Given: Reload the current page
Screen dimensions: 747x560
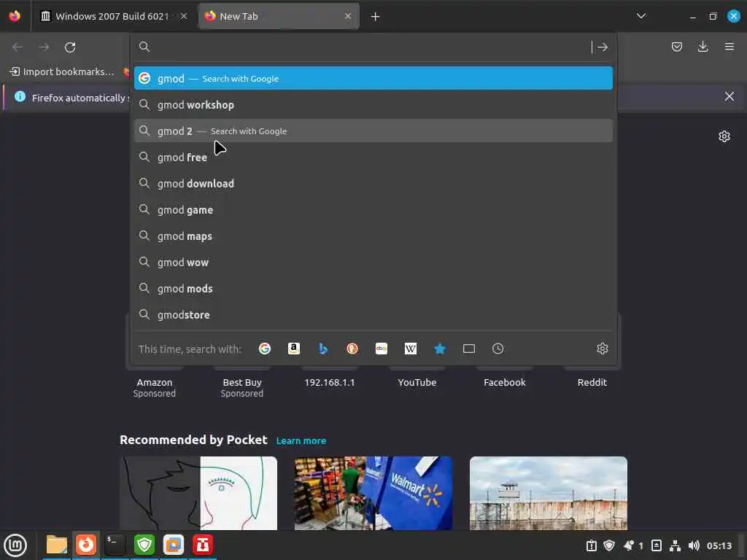Looking at the screenshot, I should click(x=70, y=47).
